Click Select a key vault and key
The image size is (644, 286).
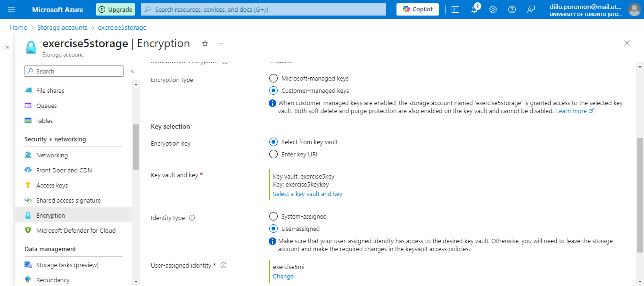click(x=307, y=194)
